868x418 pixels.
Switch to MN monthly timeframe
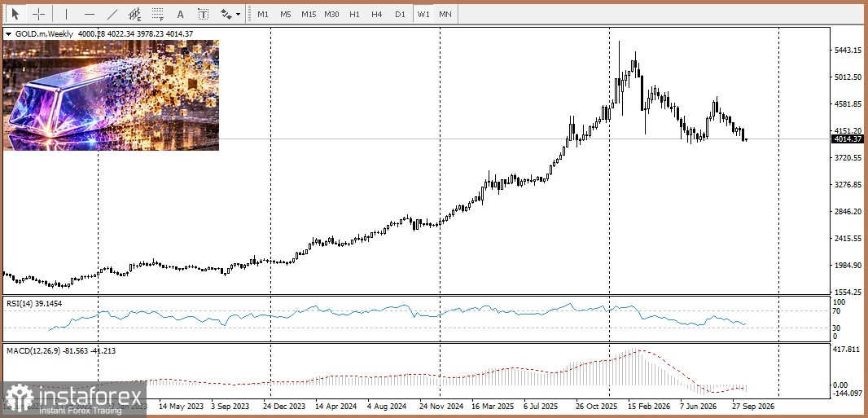[445, 15]
